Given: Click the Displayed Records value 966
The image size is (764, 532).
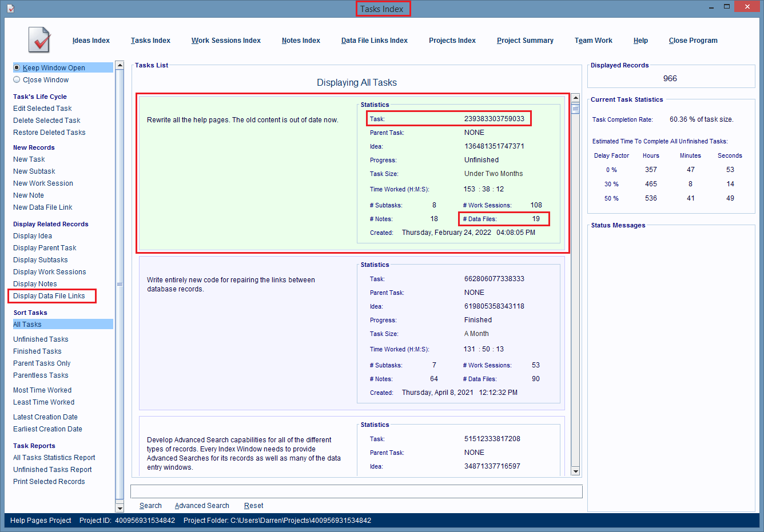Looking at the screenshot, I should (x=670, y=78).
